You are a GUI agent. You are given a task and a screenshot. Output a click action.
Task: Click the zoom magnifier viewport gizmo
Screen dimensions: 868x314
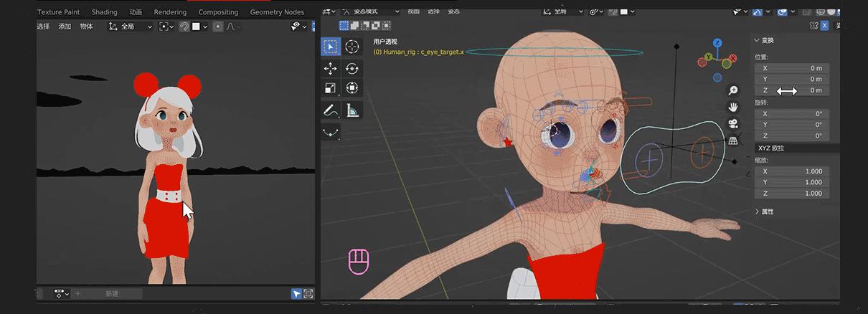[733, 90]
